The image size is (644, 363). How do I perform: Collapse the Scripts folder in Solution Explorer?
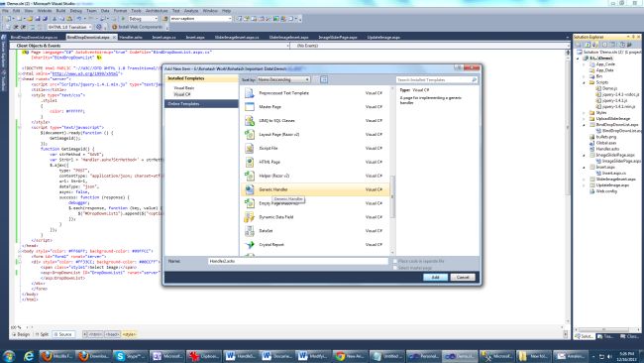click(x=584, y=82)
